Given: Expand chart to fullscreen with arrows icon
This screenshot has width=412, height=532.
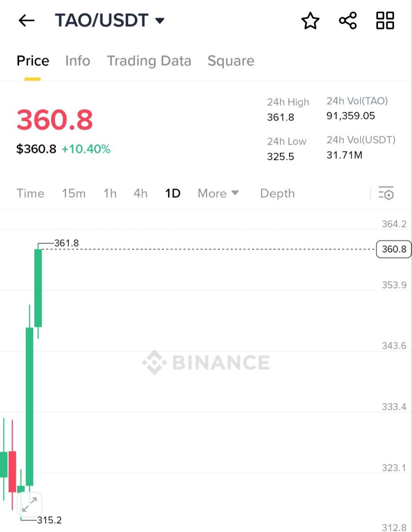Looking at the screenshot, I should 29,505.
